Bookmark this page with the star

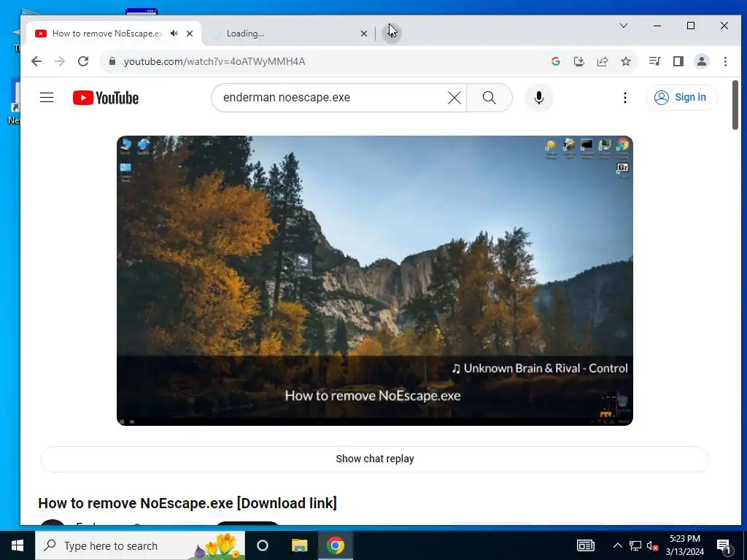(625, 61)
